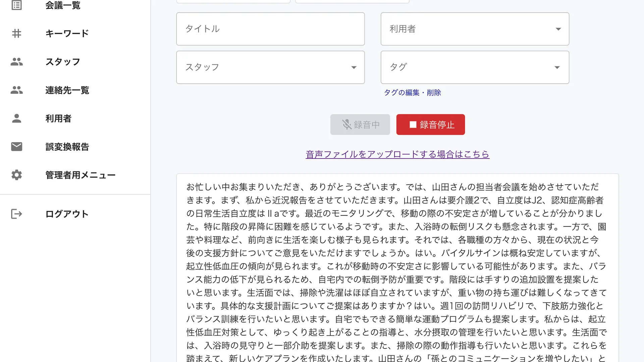
Task: Click the スタッフ people icon in sidebar
Action: pyautogui.click(x=16, y=62)
